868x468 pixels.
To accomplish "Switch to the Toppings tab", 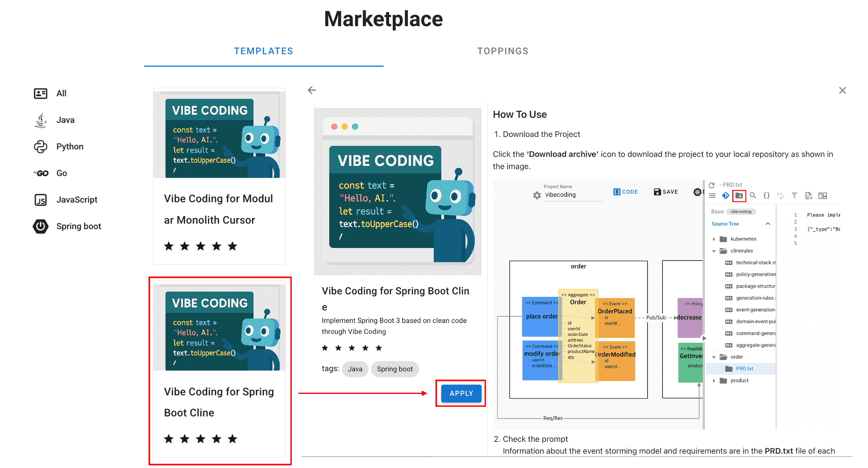I will pos(503,51).
